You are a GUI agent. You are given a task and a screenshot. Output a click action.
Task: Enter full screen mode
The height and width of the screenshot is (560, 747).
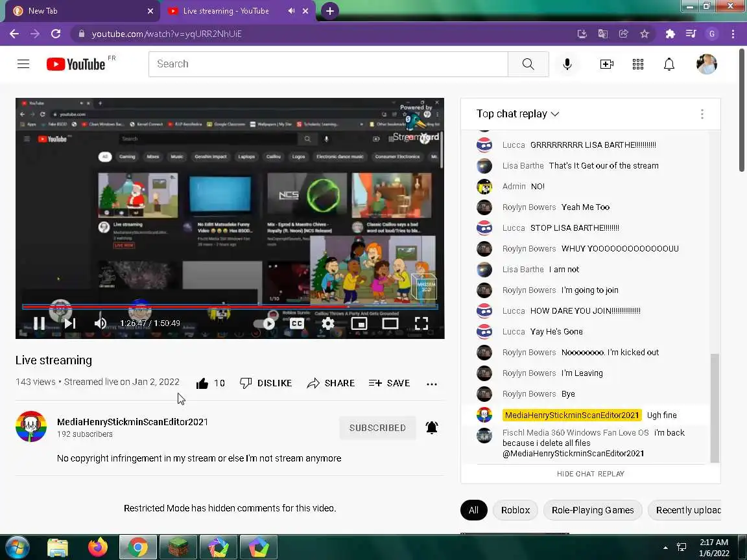pyautogui.click(x=421, y=323)
